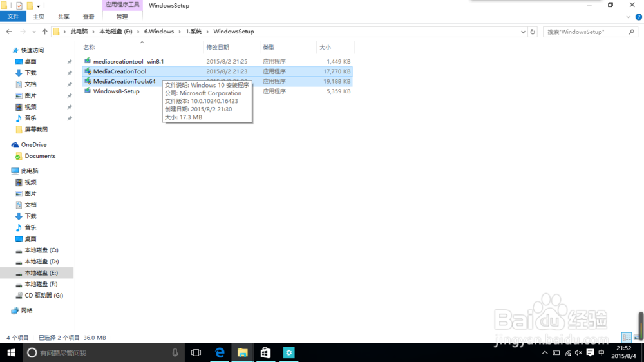Sort files by 大小 column
Image resolution: width=644 pixels, height=362 pixels.
pos(325,48)
